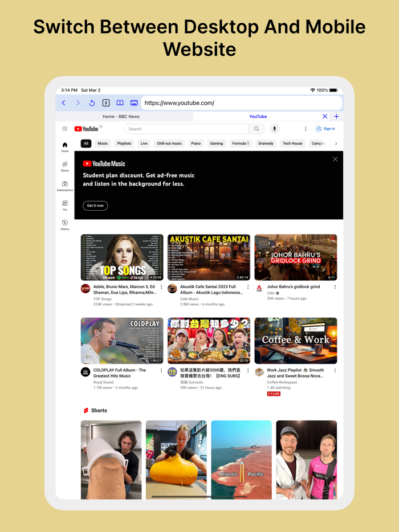Open the CNA channel avatar
399x532 pixels.
point(259,289)
